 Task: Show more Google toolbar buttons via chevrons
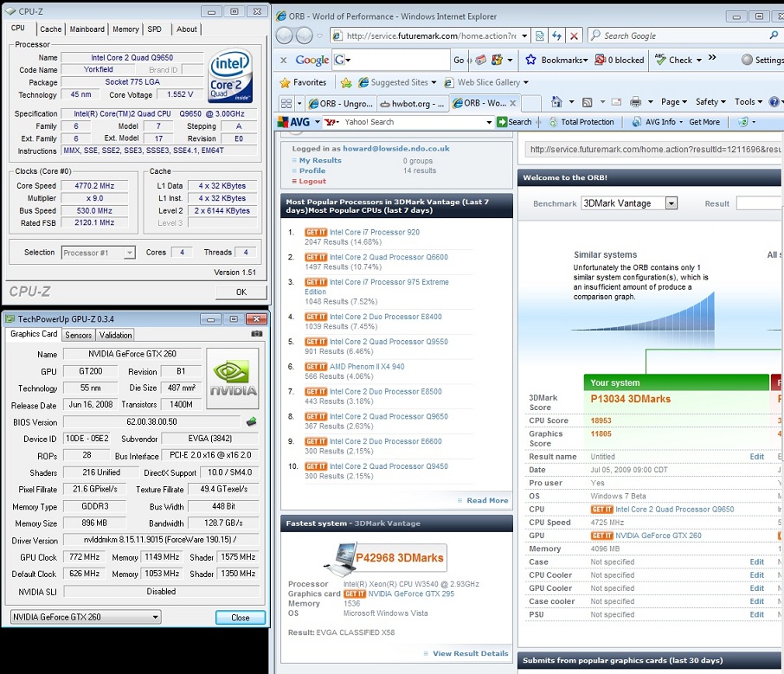[712, 57]
